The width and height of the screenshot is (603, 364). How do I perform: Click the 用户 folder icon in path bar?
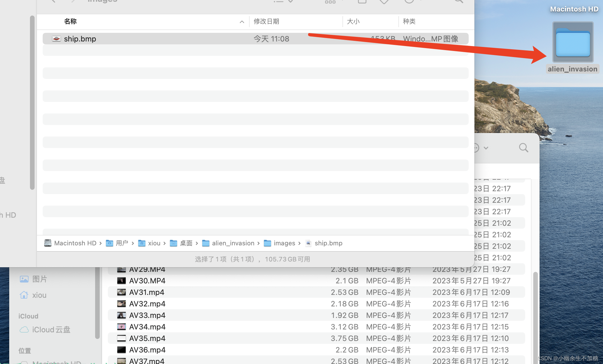pyautogui.click(x=110, y=243)
